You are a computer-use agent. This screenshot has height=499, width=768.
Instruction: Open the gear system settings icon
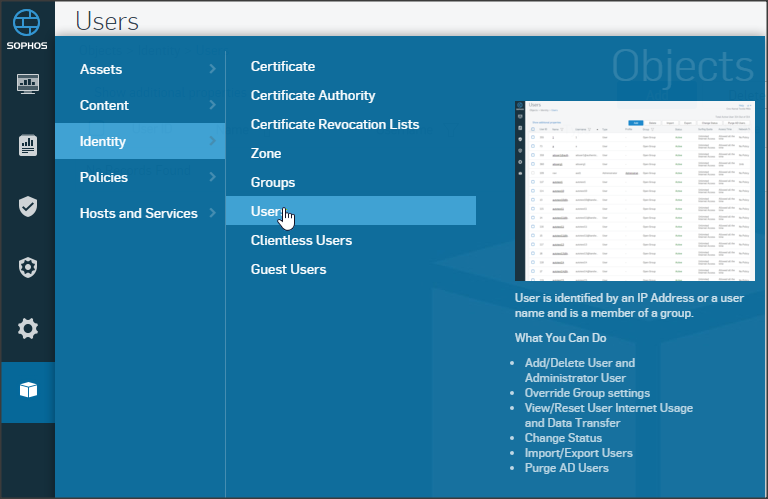(x=28, y=328)
